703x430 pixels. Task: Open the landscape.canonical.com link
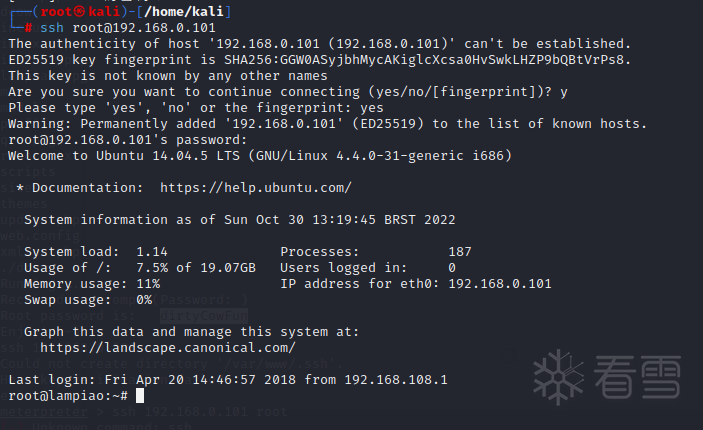coord(168,347)
